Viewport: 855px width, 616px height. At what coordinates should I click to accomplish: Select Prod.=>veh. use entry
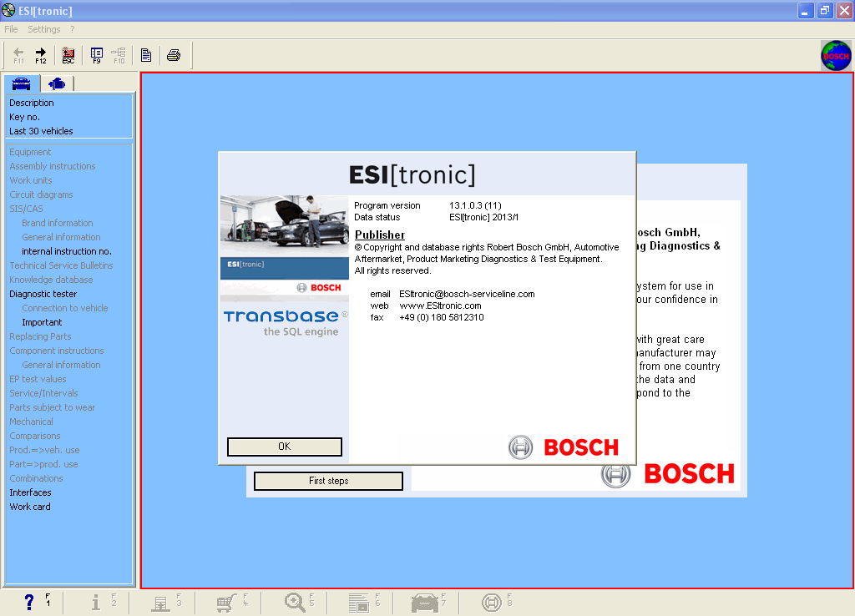pos(44,450)
